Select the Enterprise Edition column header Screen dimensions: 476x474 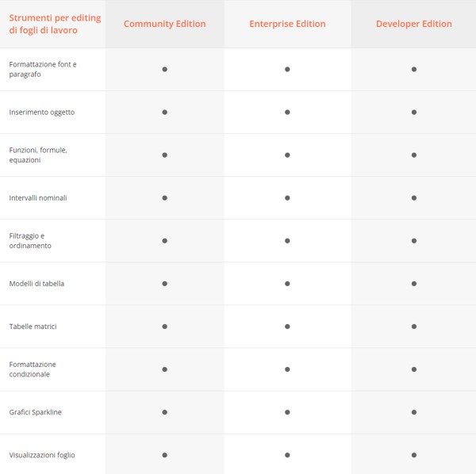pos(287,24)
